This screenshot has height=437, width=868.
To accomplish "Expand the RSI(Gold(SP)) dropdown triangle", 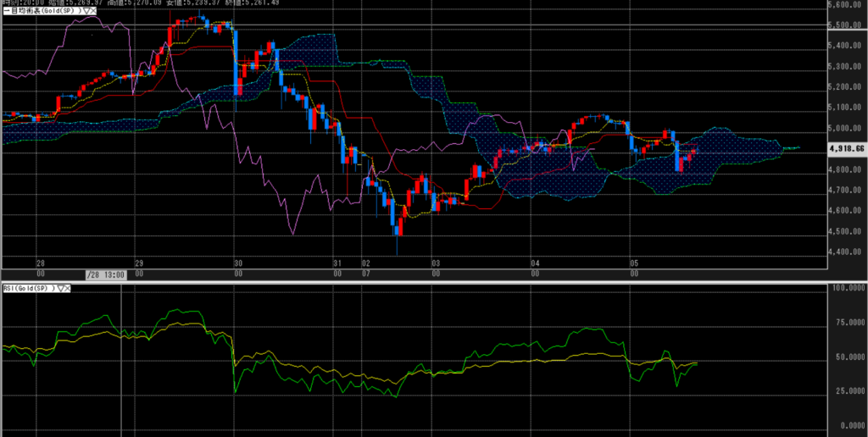I will (59, 289).
